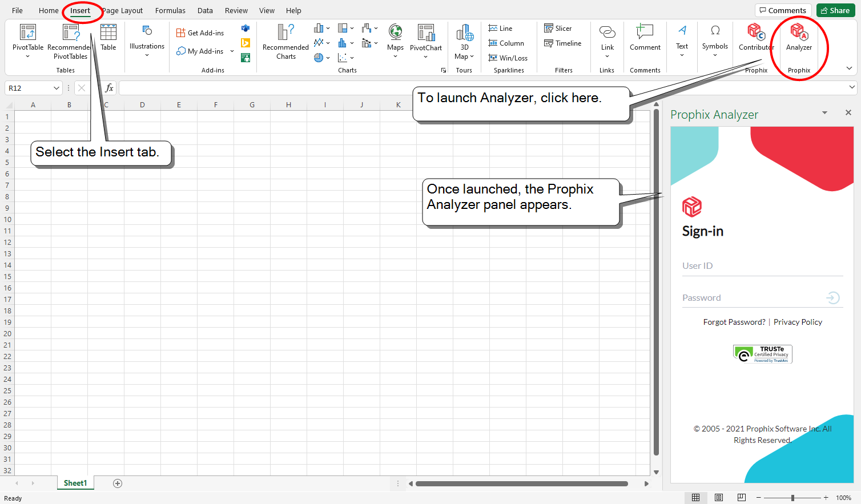Image resolution: width=861 pixels, height=504 pixels.
Task: Open the Privacy Policy link
Action: click(798, 322)
